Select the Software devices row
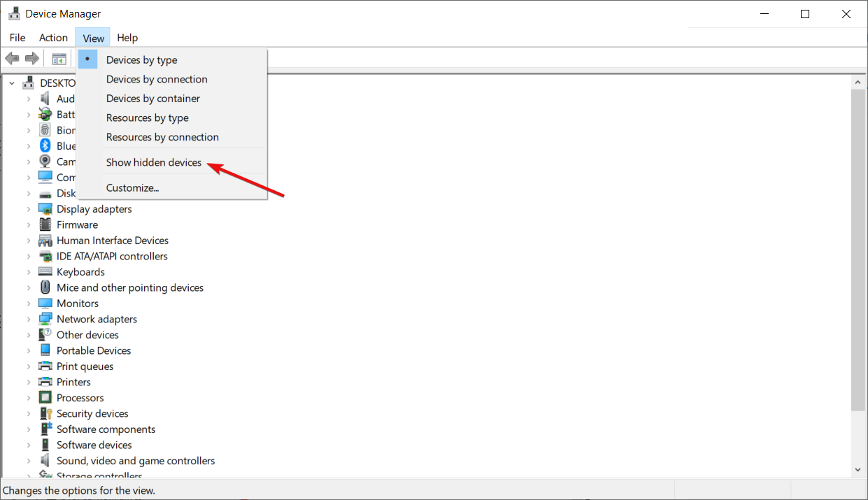This screenshot has width=868, height=500. click(x=94, y=445)
